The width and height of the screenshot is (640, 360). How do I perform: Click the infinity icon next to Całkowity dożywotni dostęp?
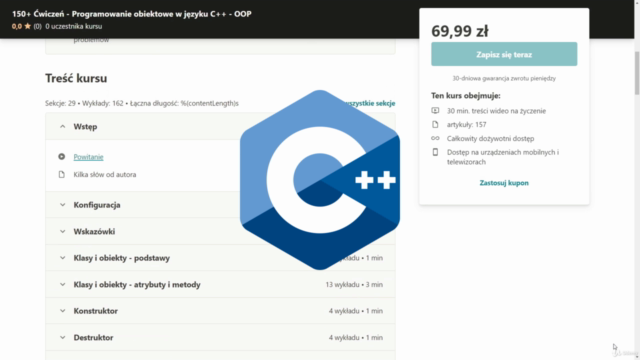tap(435, 138)
